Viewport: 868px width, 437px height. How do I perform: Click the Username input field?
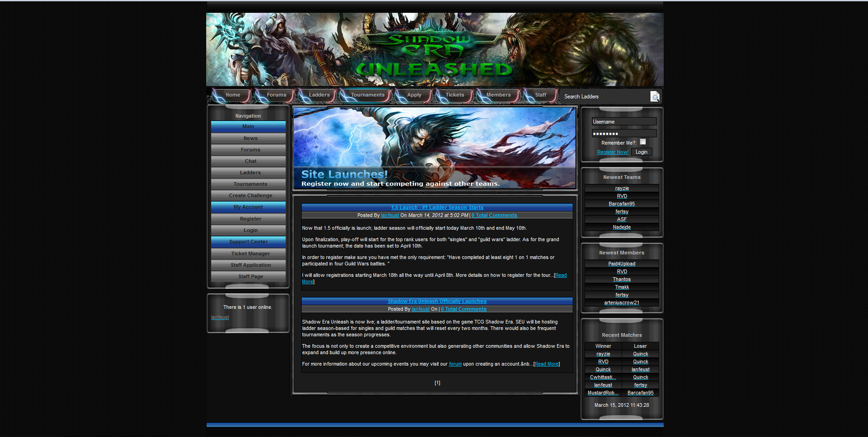(624, 122)
